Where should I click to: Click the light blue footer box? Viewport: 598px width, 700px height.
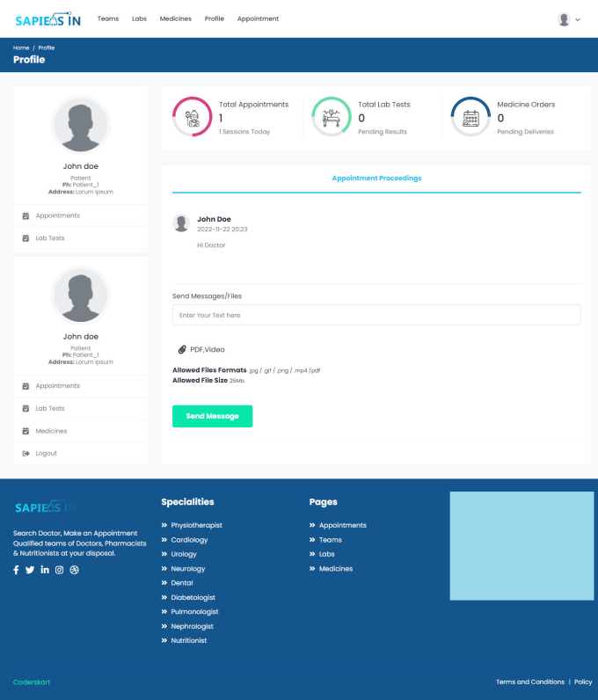[521, 546]
